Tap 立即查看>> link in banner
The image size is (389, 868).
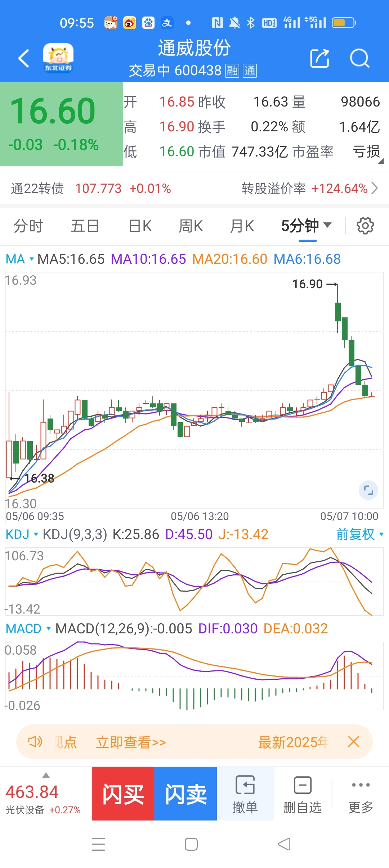click(x=131, y=742)
